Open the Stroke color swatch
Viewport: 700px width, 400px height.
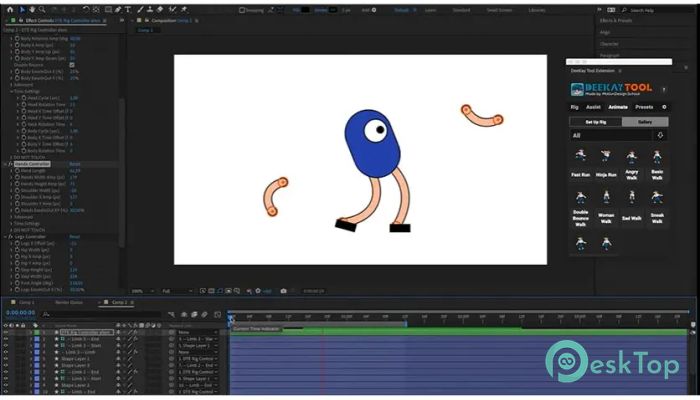point(333,10)
